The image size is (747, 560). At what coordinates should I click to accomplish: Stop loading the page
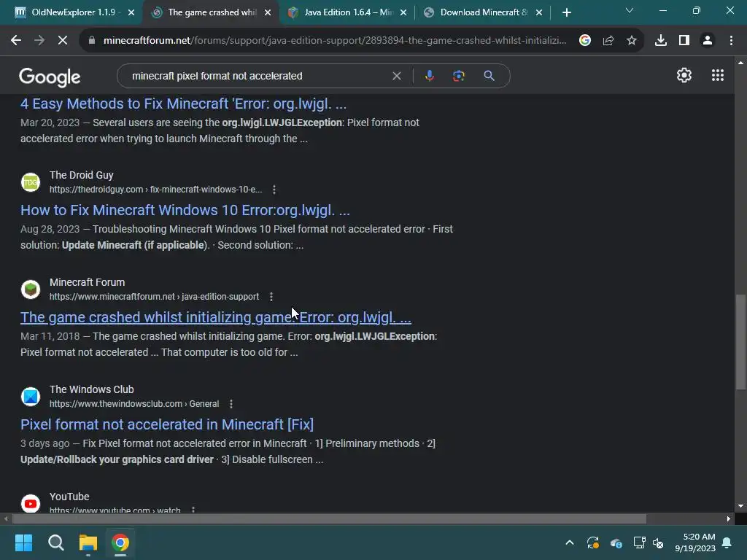click(63, 41)
